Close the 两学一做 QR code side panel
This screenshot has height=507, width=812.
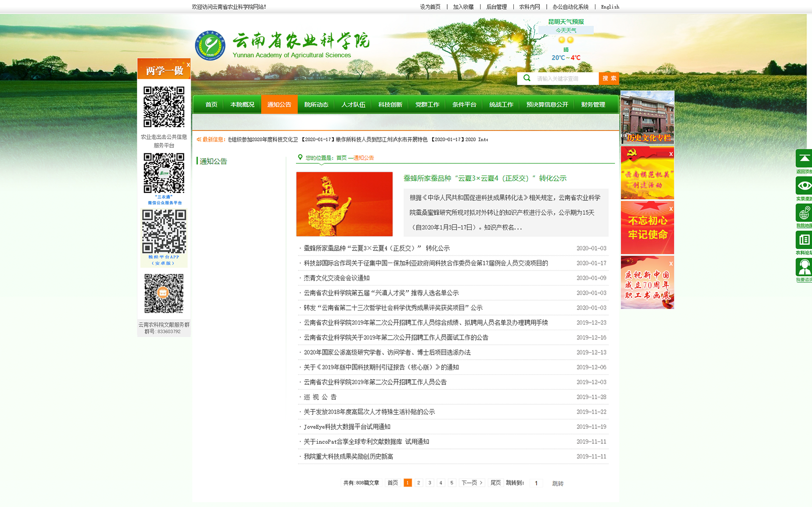pyautogui.click(x=188, y=65)
